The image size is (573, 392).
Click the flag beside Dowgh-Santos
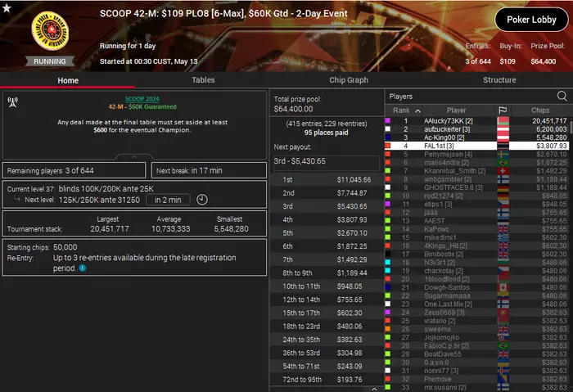click(x=503, y=287)
